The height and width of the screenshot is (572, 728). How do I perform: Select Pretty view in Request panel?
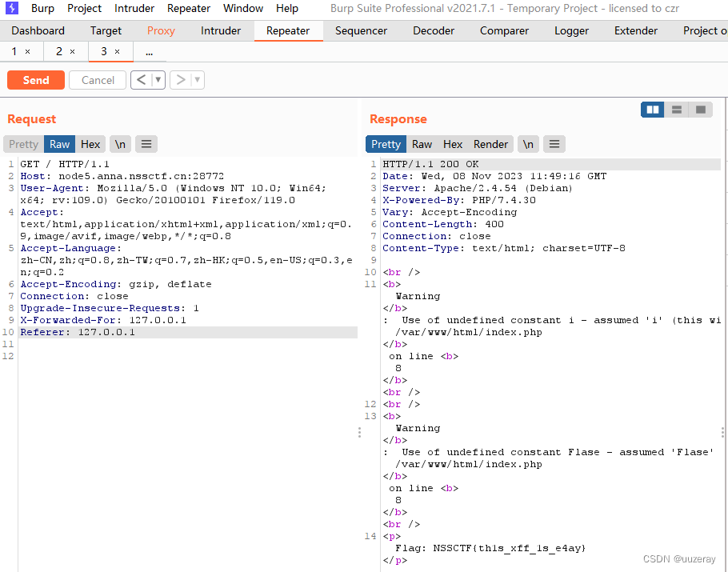[x=23, y=144]
